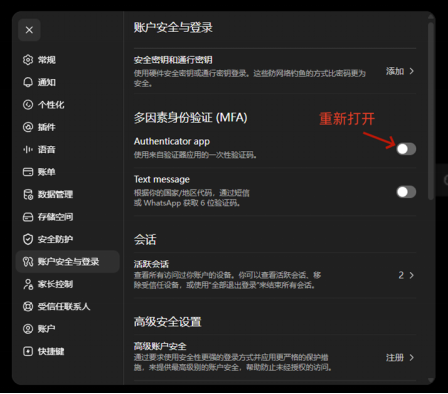Click the 数据管理 database icon
This screenshot has width=448, height=394.
pos(28,194)
